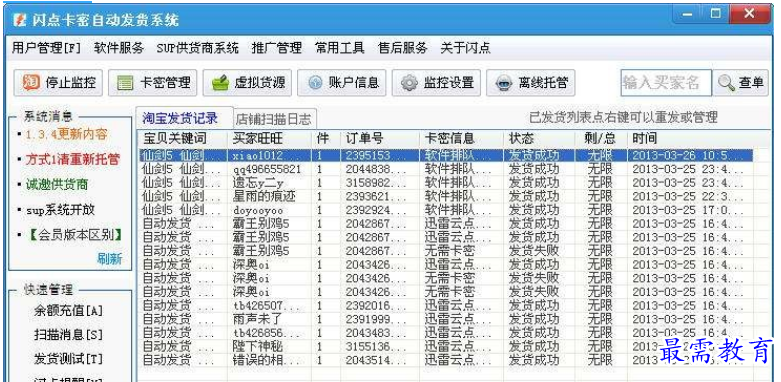Viewport: 781px width, 382px height.
Task: Sort by 买家旺旺 column header
Action: tap(258, 138)
